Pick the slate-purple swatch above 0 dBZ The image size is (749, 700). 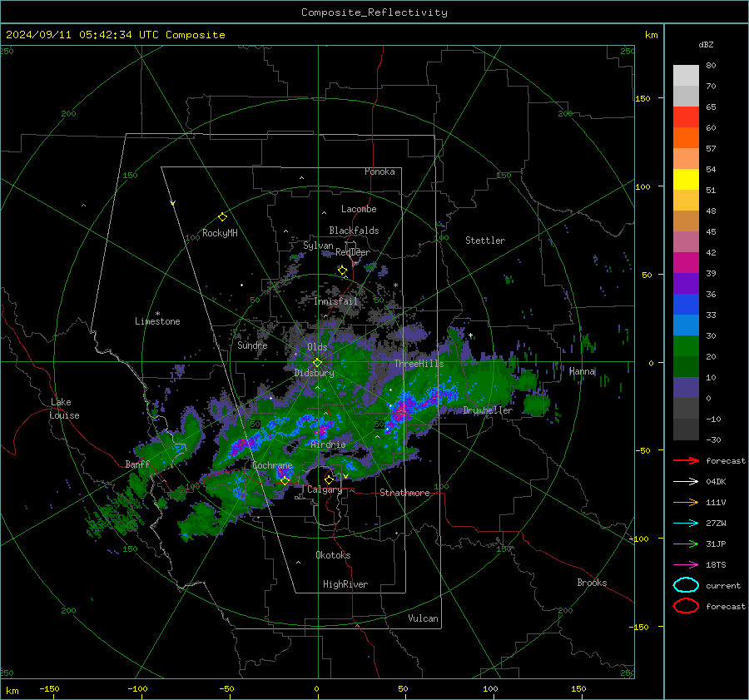(686, 388)
